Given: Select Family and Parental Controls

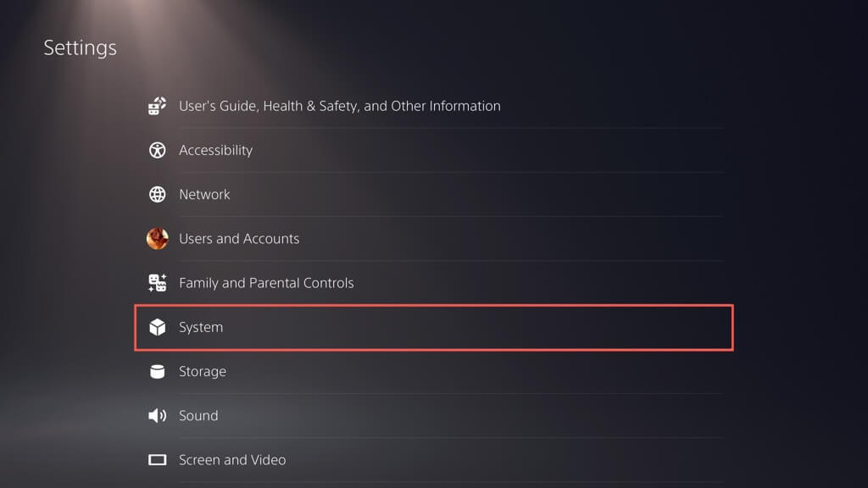Looking at the screenshot, I should tap(266, 283).
